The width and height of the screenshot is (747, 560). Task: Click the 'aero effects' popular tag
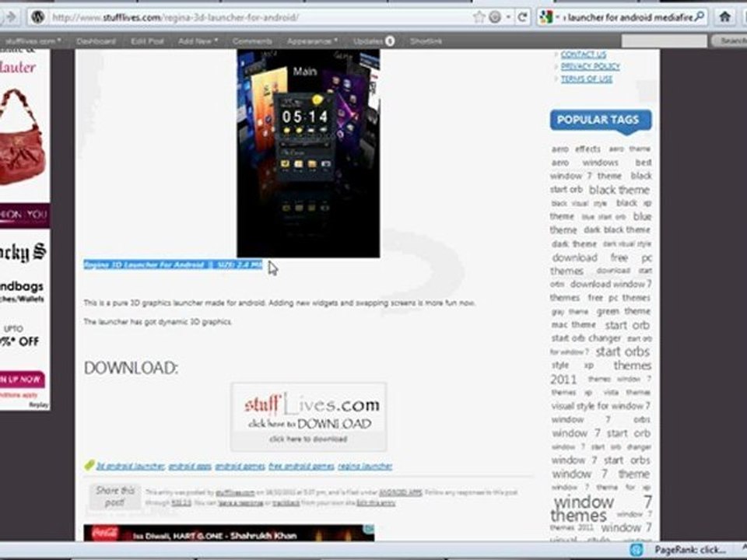coord(576,149)
